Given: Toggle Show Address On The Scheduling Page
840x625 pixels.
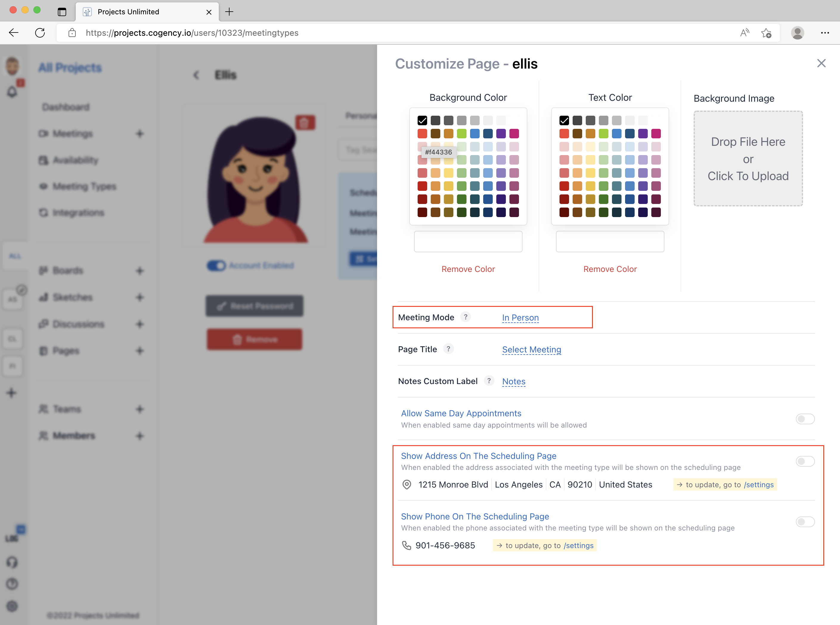Looking at the screenshot, I should point(805,461).
